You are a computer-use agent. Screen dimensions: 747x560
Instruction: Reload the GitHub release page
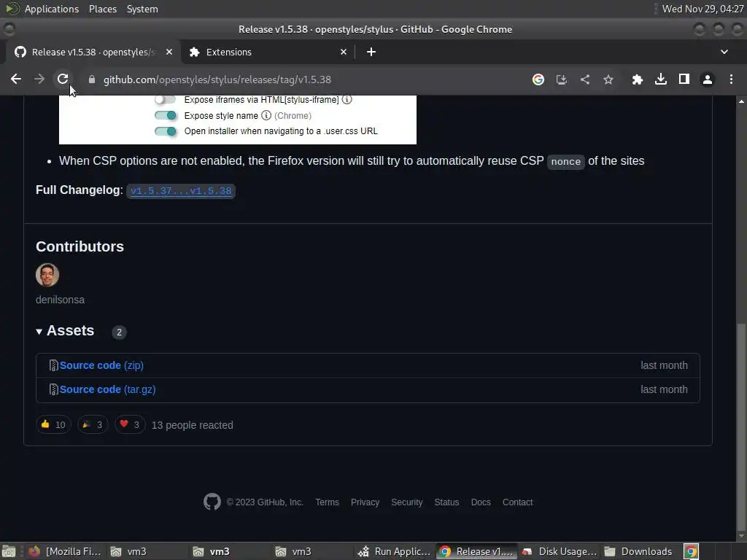pyautogui.click(x=63, y=79)
